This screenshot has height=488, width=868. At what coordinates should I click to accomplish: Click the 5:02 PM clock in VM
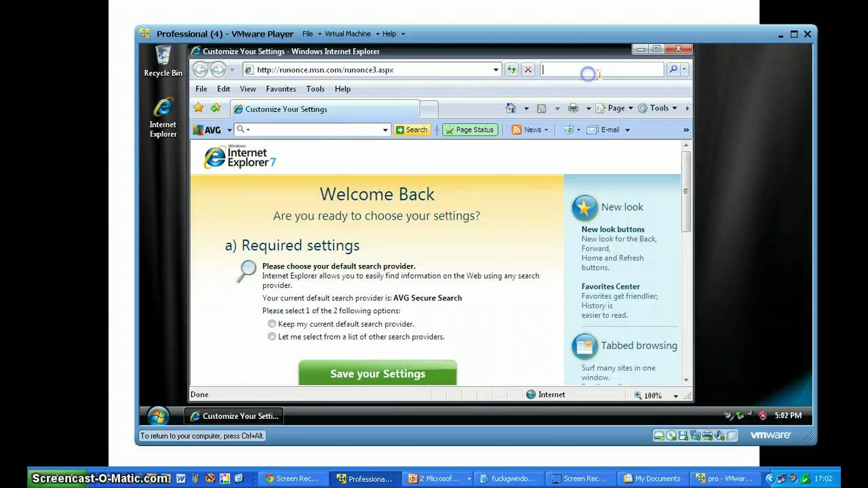click(787, 415)
